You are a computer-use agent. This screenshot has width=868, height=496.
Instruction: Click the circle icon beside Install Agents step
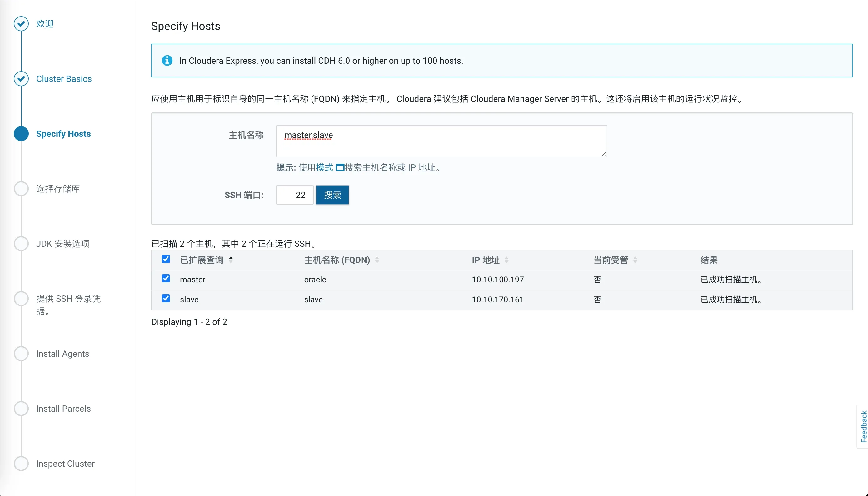21,354
